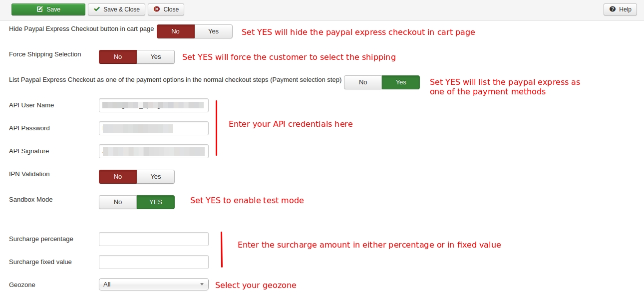Select YES for Sandbox Mode
The image size is (644, 297).
(x=156, y=202)
